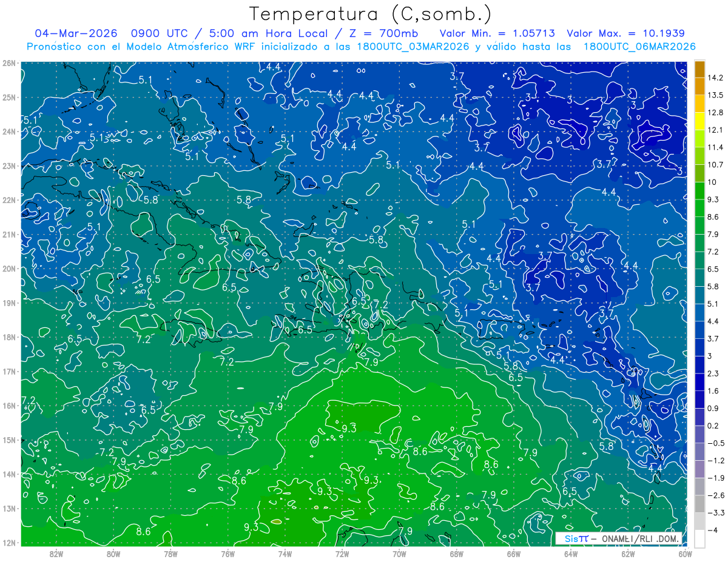Screen dimensions: 728x562
Task: Select the pressure level "Z = 700mb"
Action: 384,33
